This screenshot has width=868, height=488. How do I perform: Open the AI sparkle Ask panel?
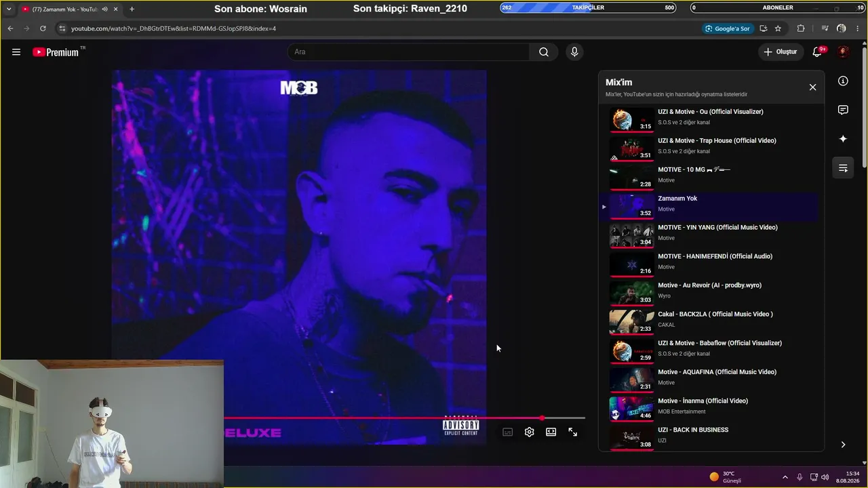843,139
